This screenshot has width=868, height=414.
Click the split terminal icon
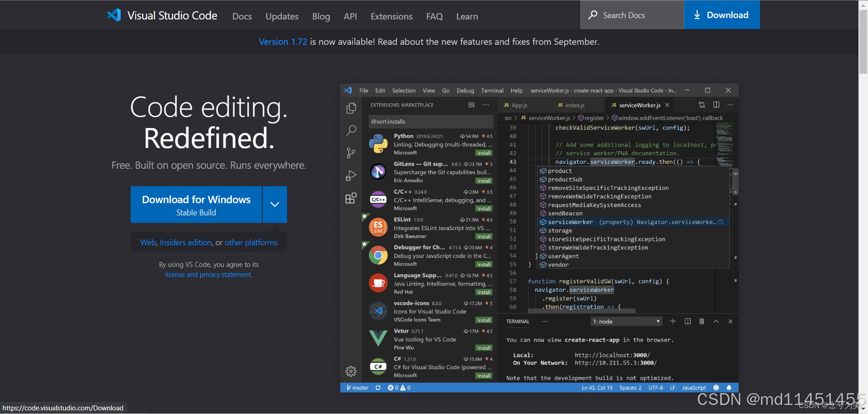(x=688, y=321)
